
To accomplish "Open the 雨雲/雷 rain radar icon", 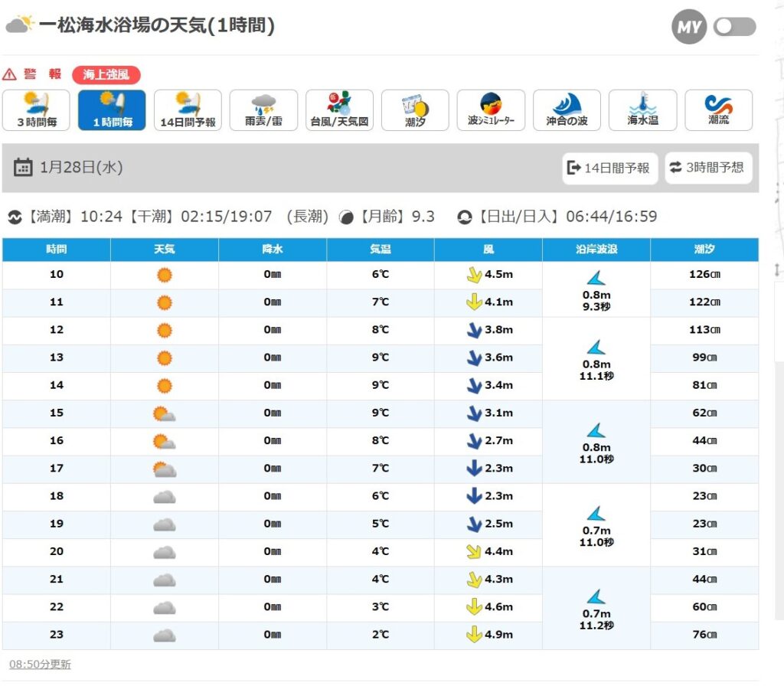I will (x=263, y=110).
